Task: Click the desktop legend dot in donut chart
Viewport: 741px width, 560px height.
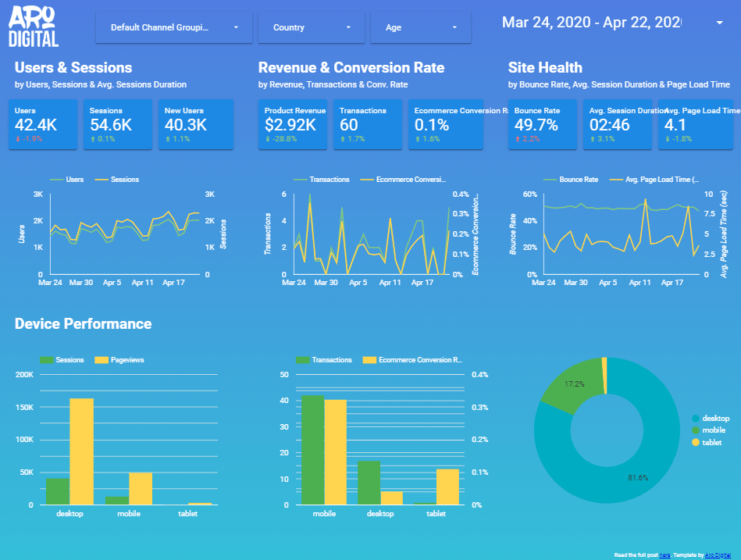Action: click(x=695, y=418)
